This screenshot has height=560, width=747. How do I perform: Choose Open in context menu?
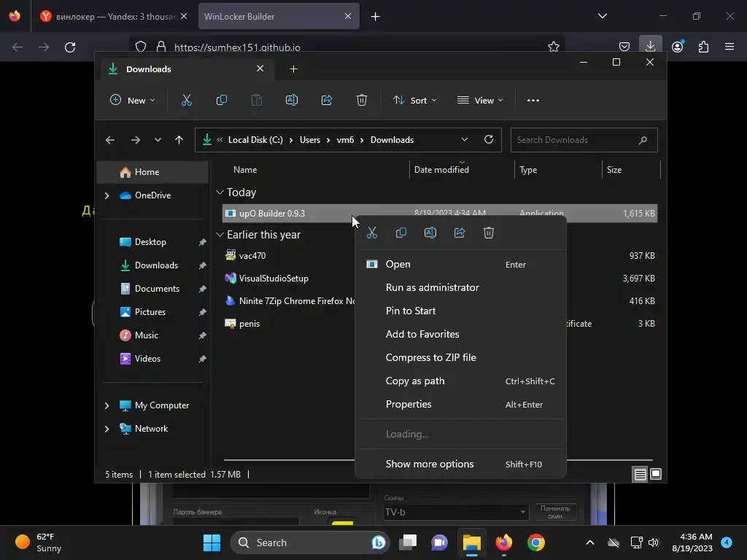461,264
